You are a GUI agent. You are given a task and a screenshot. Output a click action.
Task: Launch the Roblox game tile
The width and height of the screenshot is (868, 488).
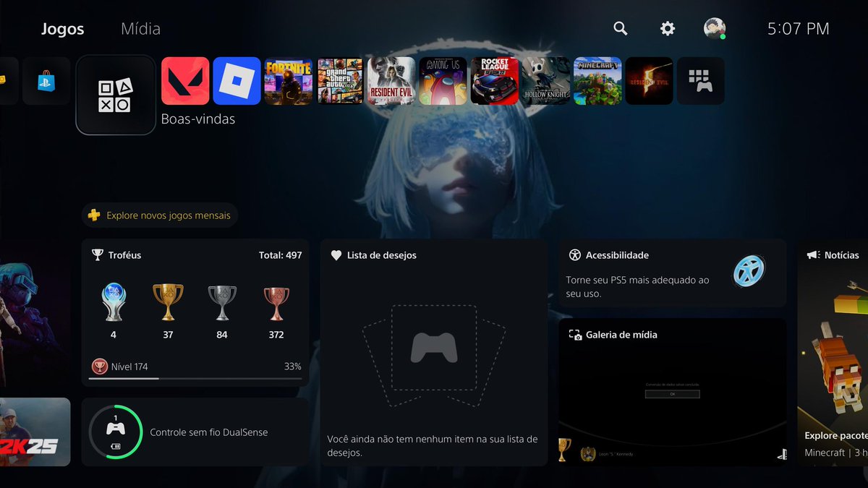(237, 81)
